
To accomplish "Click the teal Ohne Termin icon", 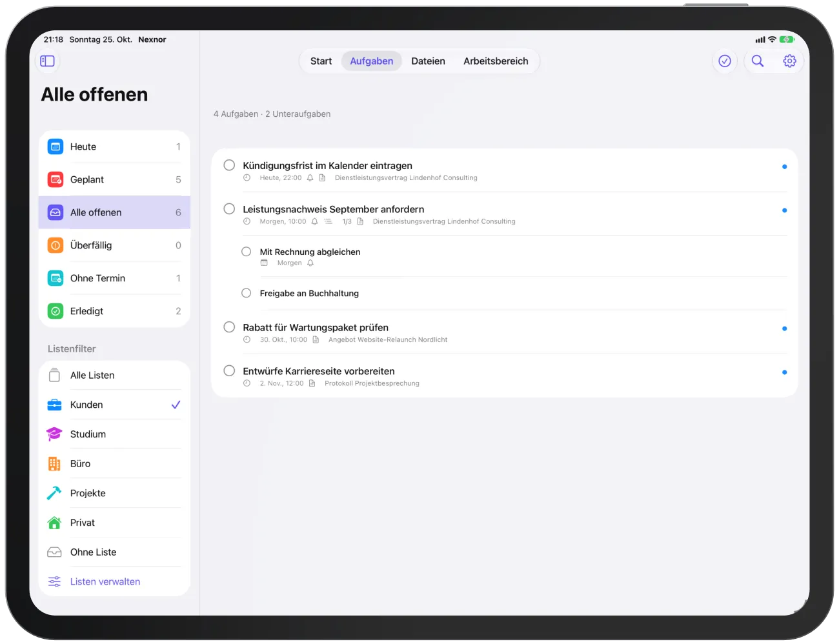I will [56, 278].
